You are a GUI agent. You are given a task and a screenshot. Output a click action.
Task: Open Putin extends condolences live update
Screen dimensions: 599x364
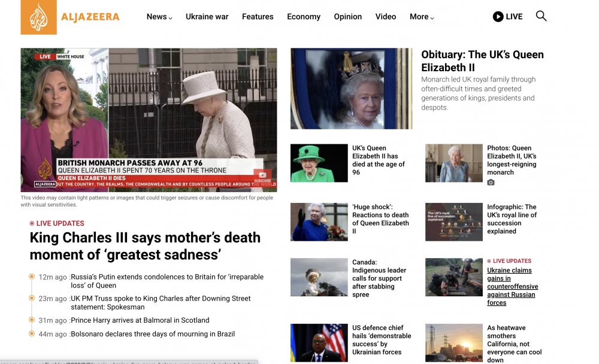click(x=167, y=281)
